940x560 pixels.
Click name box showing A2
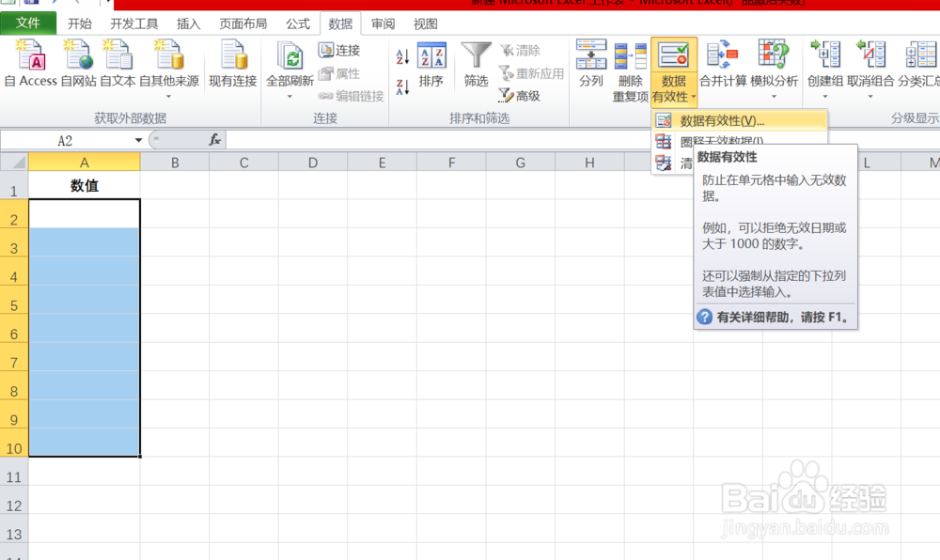[x=66, y=140]
